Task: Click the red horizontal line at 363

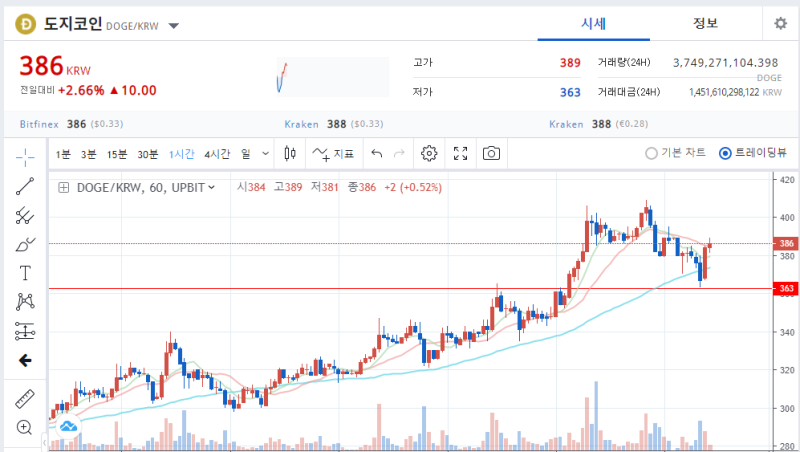Action: click(x=411, y=289)
